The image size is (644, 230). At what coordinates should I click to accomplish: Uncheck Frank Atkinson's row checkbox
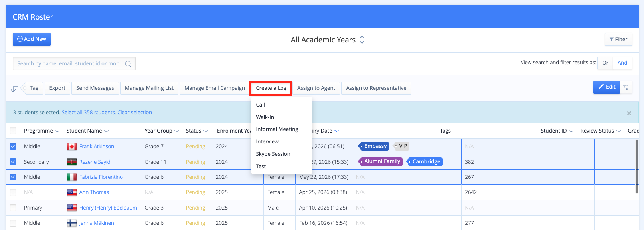(x=13, y=147)
